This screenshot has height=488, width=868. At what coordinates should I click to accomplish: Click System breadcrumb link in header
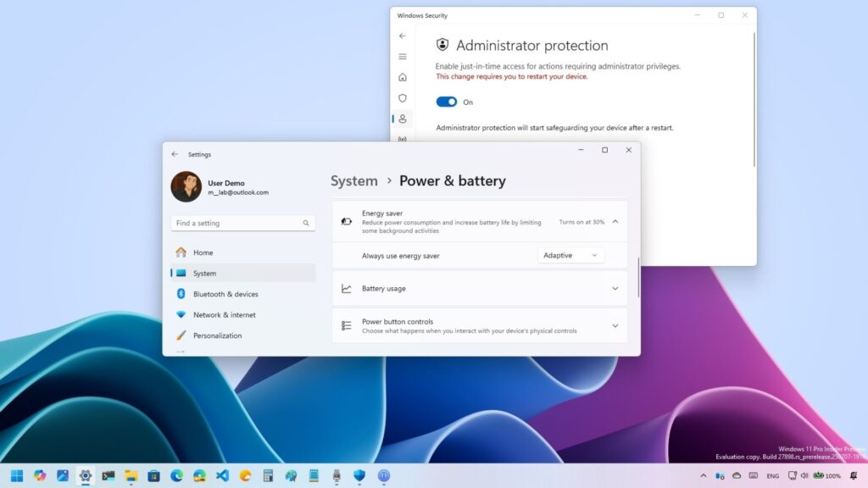(354, 181)
